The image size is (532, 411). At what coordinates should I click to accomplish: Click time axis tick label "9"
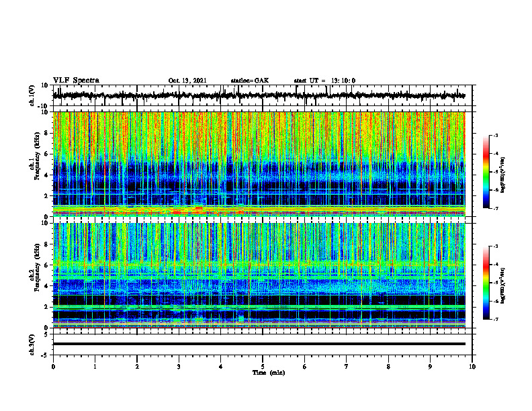[x=430, y=367]
